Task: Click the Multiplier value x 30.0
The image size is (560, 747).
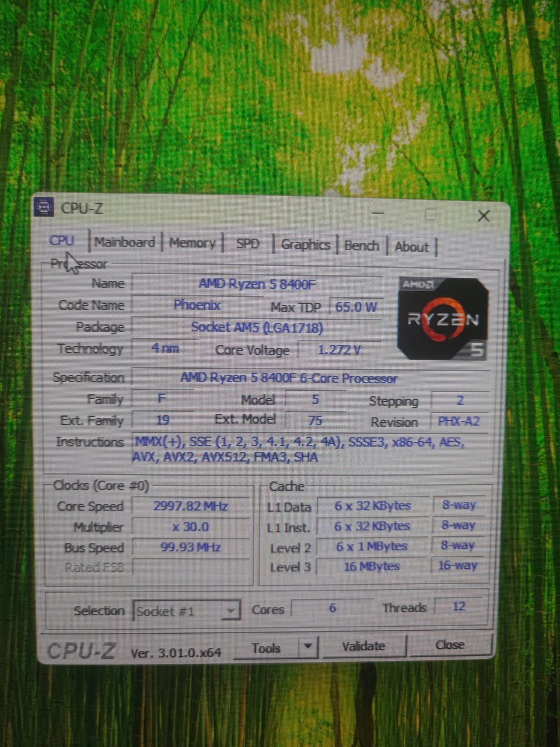Action: pyautogui.click(x=191, y=527)
